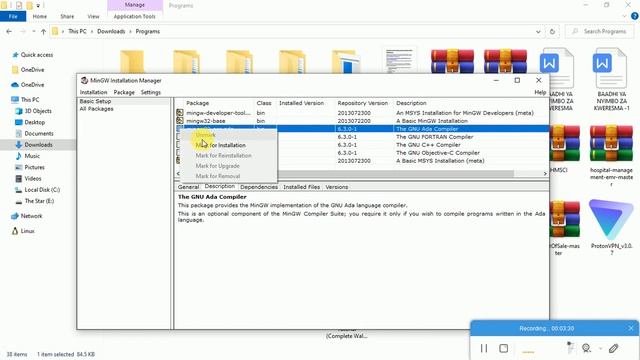Open the File tab in Explorer
This screenshot has height=360, width=640.
(13, 16)
